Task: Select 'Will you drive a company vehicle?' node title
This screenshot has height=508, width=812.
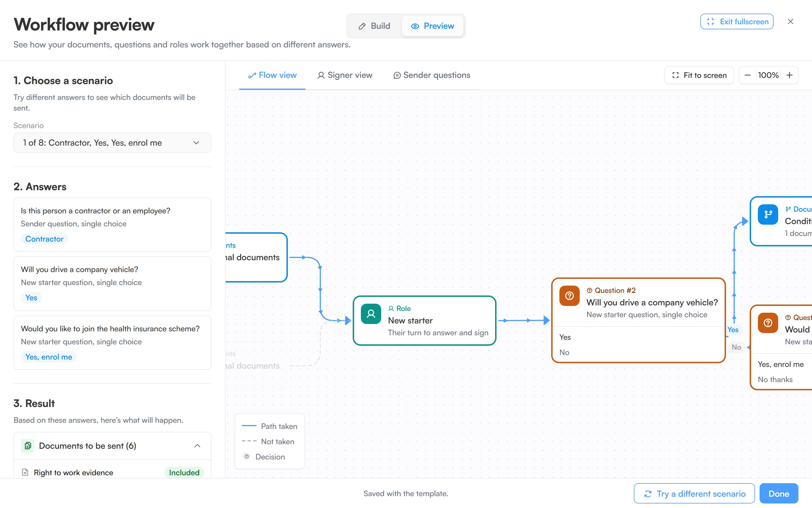Action: point(652,302)
